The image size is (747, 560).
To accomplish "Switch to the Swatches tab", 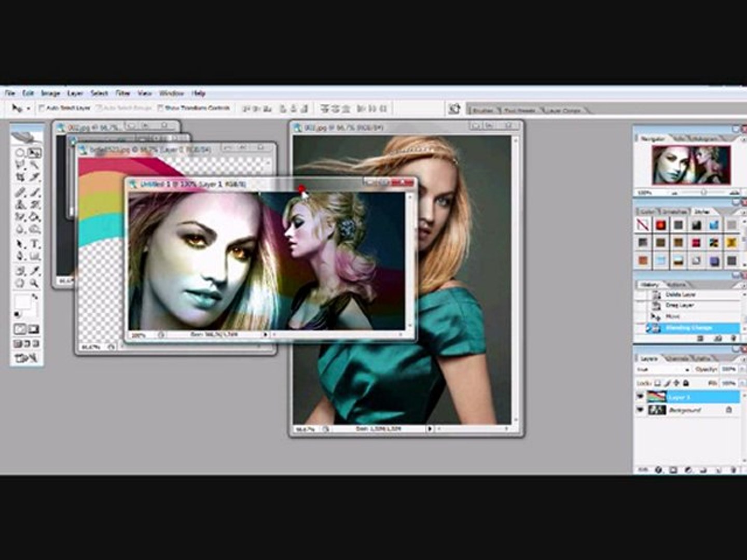I will coord(675,212).
